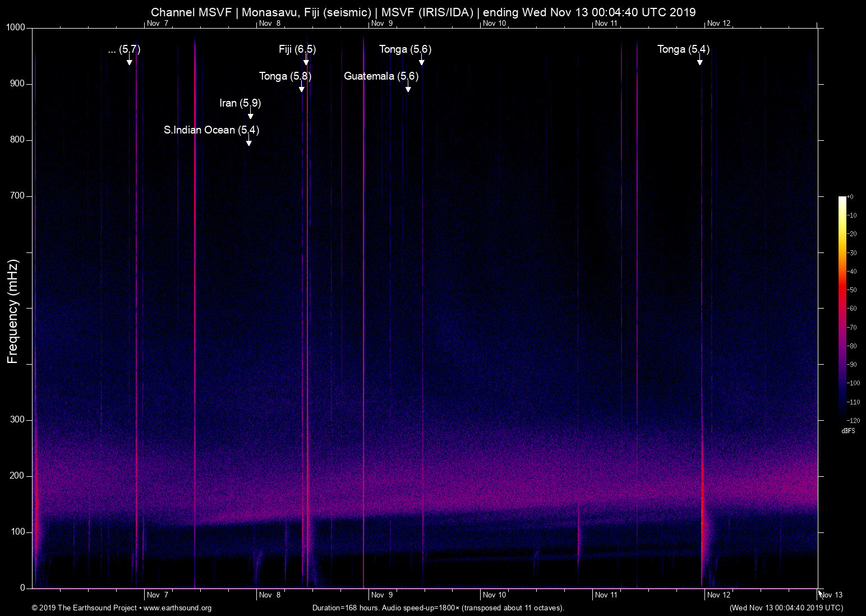Select the 1000 frequency tick label
866x616 pixels.
pyautogui.click(x=15, y=26)
